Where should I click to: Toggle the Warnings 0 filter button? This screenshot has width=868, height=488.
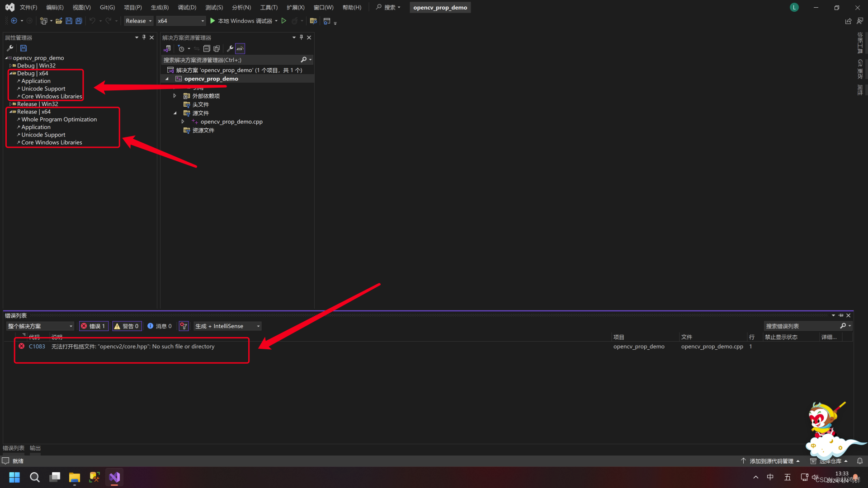(x=127, y=326)
